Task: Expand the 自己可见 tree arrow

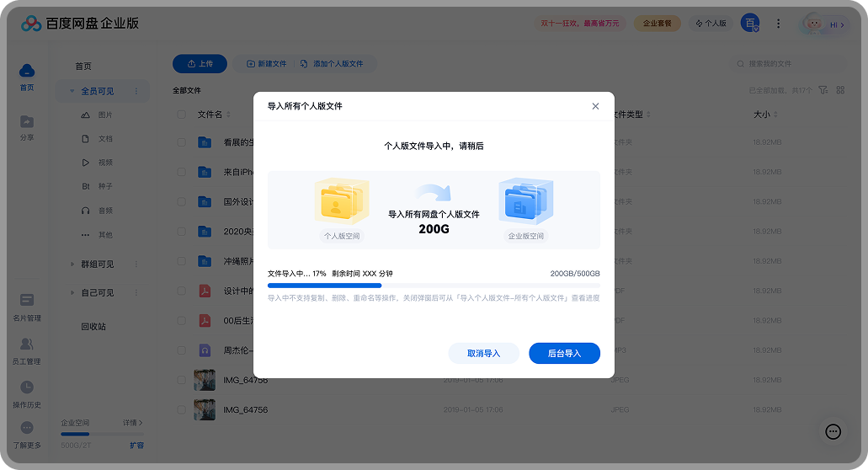Action: pos(72,292)
